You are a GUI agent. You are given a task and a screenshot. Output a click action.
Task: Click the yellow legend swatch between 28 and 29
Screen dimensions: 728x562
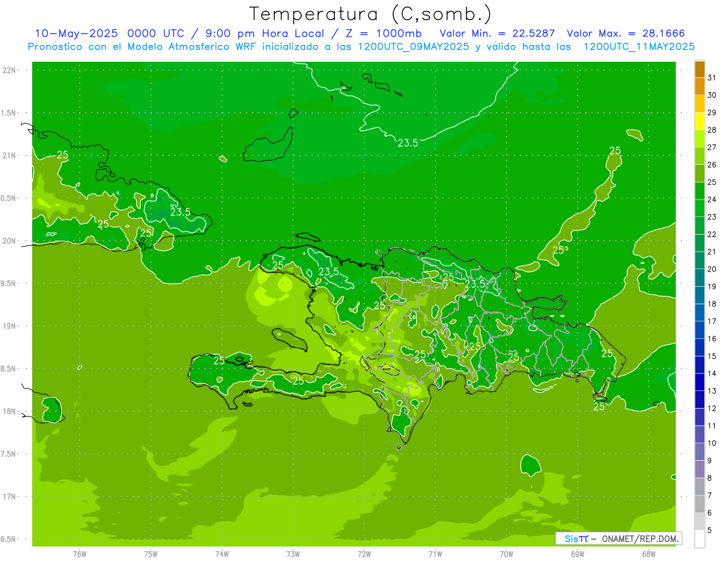699,121
